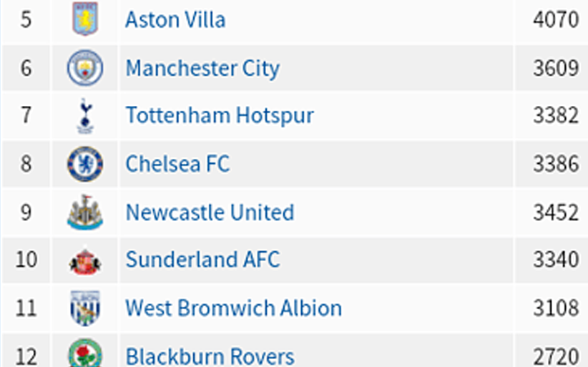Open the Manchester City team link
Viewport: 588px width, 367px height.
(x=202, y=69)
